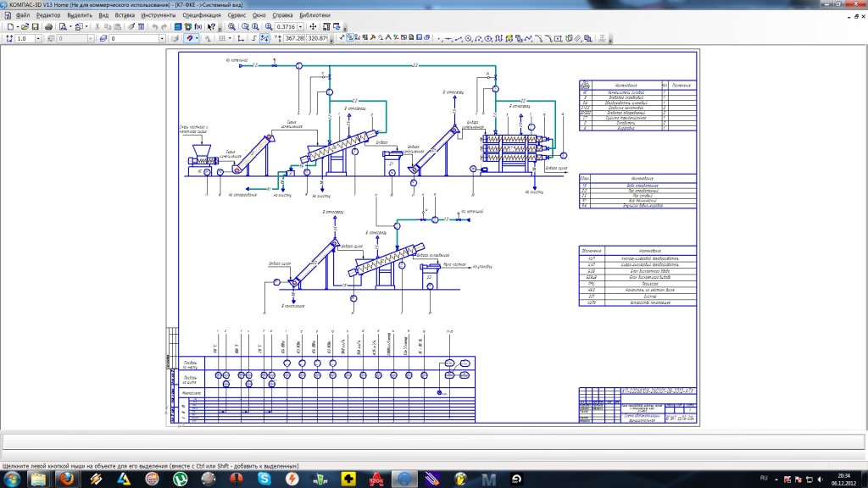868x488 pixels.
Task: Click the properties copy brush icon
Action: [131, 26]
